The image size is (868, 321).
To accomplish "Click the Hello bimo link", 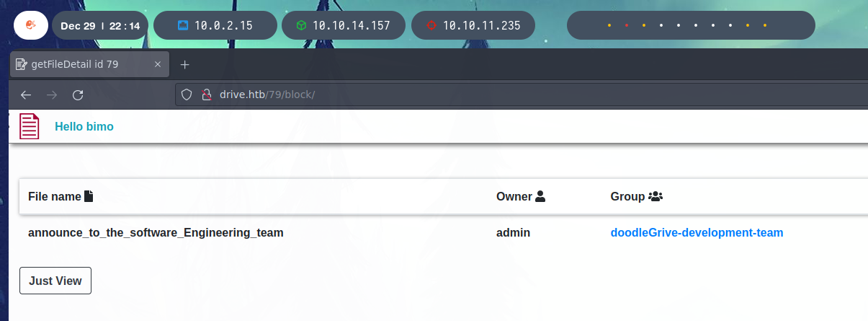I will point(84,127).
